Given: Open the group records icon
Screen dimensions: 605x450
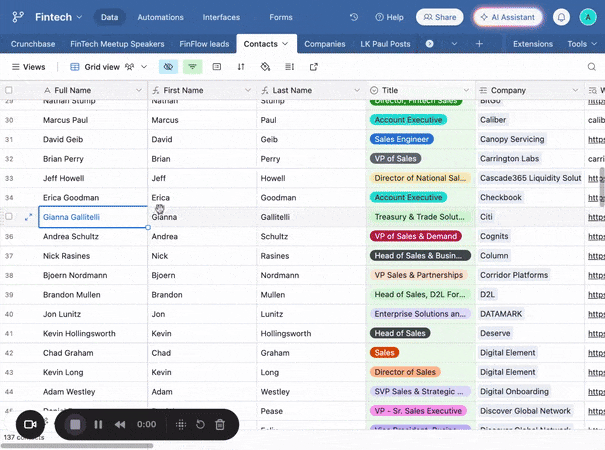Looking at the screenshot, I should 217,67.
